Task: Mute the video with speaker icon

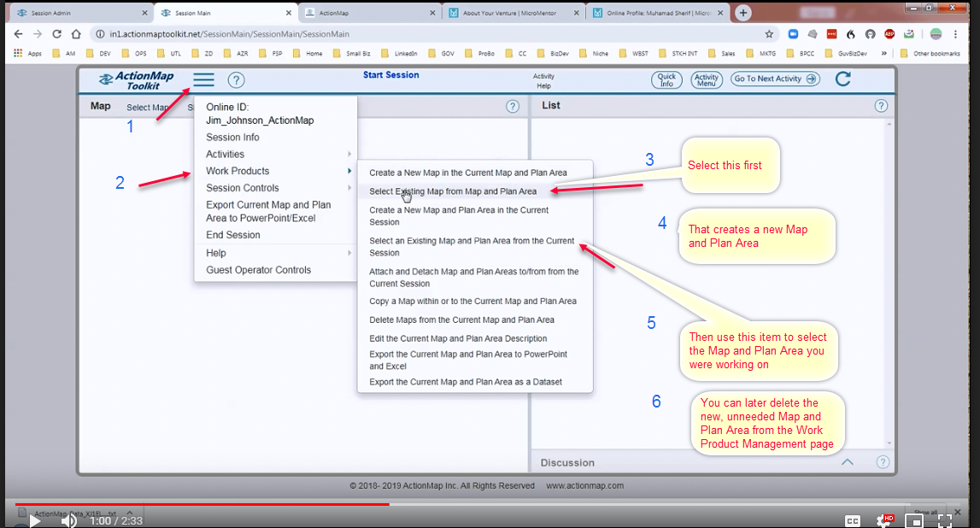Action: point(69,519)
